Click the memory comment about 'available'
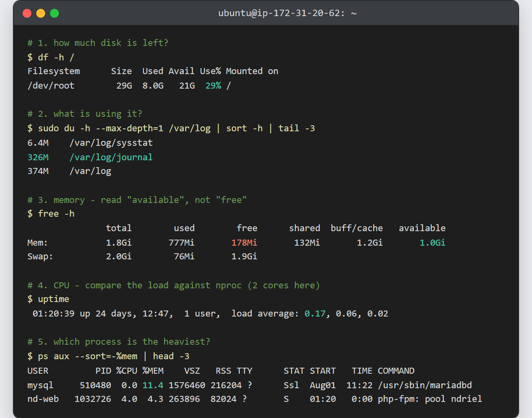This screenshot has width=532, height=418. pyautogui.click(x=137, y=200)
